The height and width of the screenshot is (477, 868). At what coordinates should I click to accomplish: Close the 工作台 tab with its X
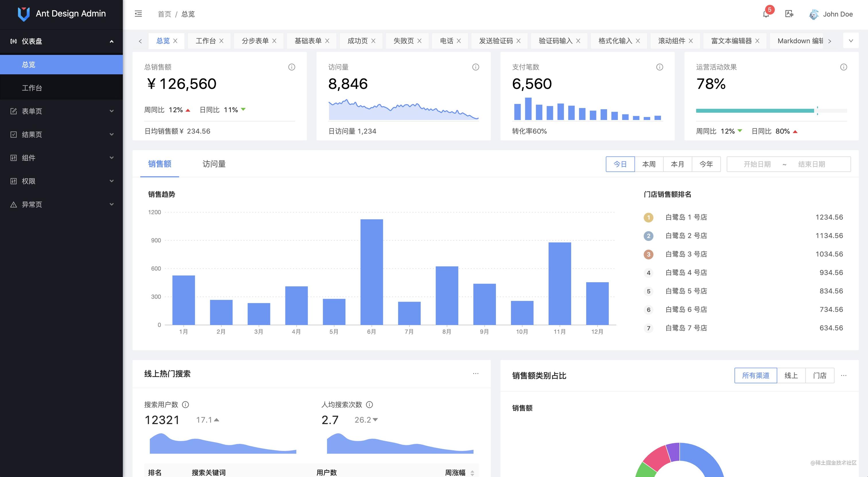pyautogui.click(x=221, y=41)
